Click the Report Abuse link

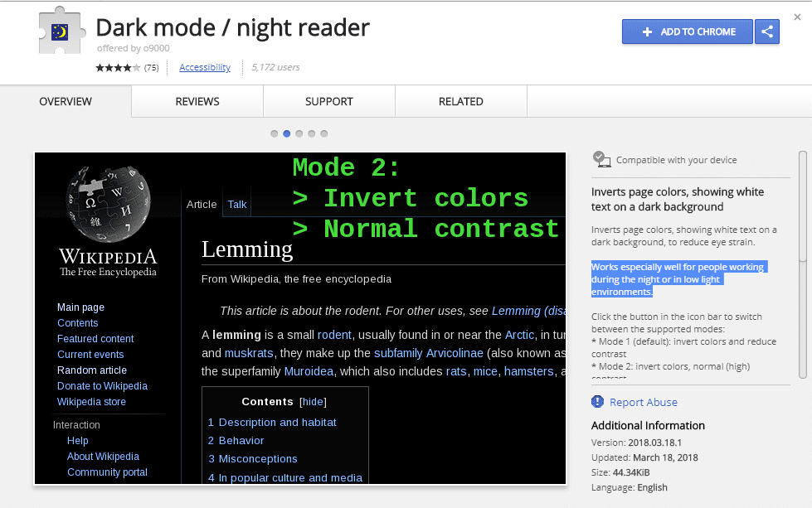pos(643,402)
